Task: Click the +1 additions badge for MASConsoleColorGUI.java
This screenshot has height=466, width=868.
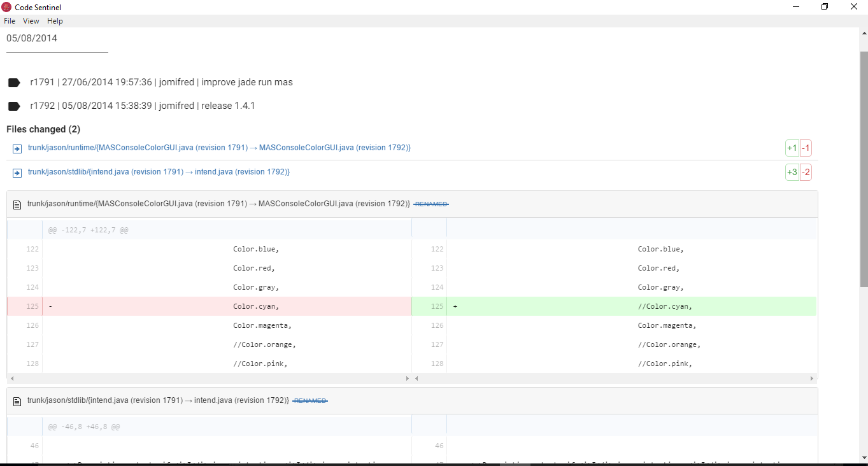Action: click(x=792, y=148)
